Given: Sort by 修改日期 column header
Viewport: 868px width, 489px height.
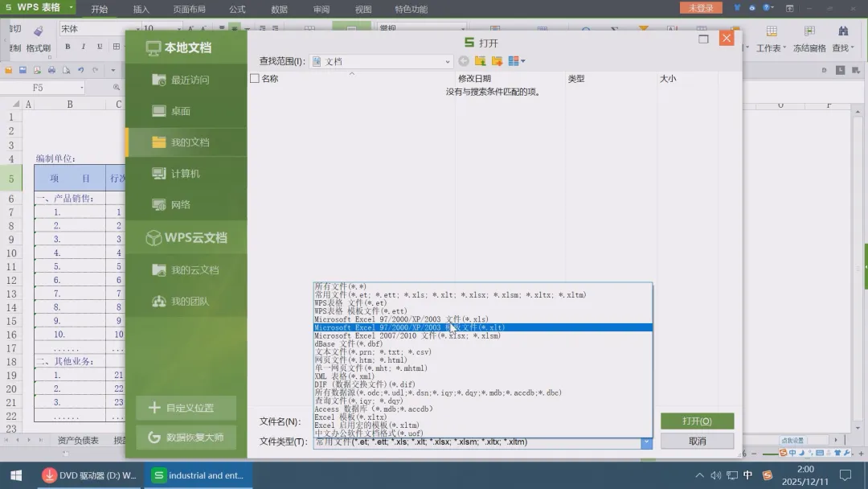Looking at the screenshot, I should (474, 79).
